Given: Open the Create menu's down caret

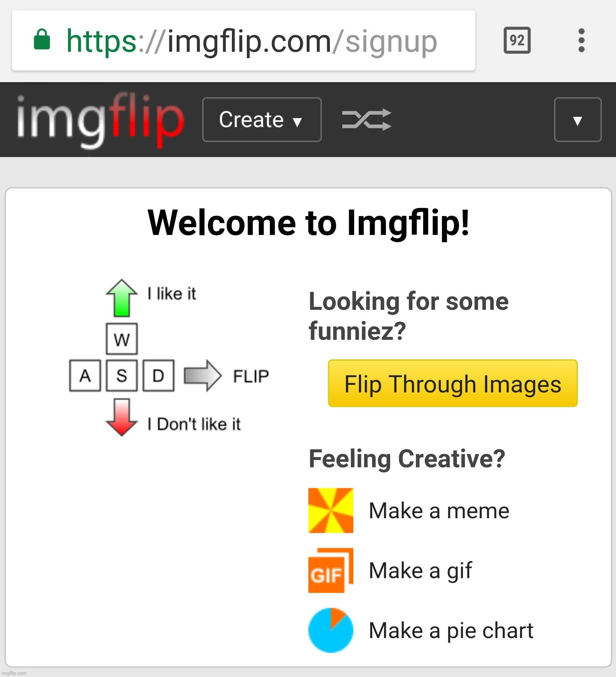Looking at the screenshot, I should point(298,121).
